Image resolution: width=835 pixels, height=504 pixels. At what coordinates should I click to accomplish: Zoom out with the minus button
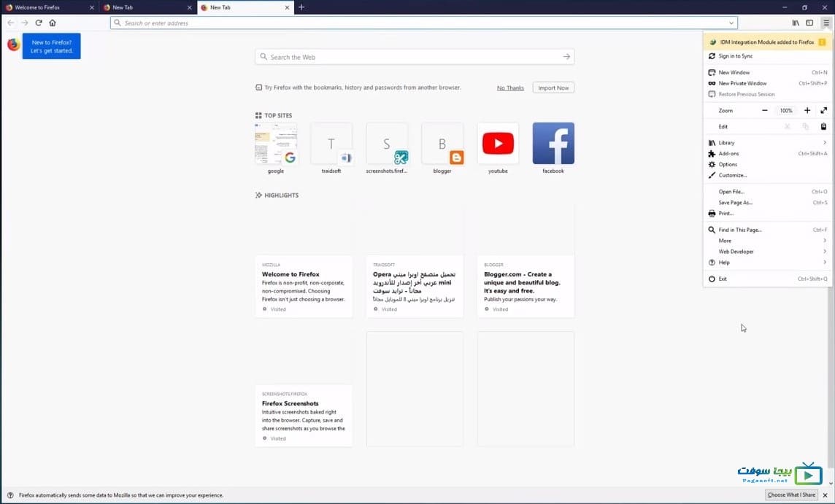tap(765, 111)
